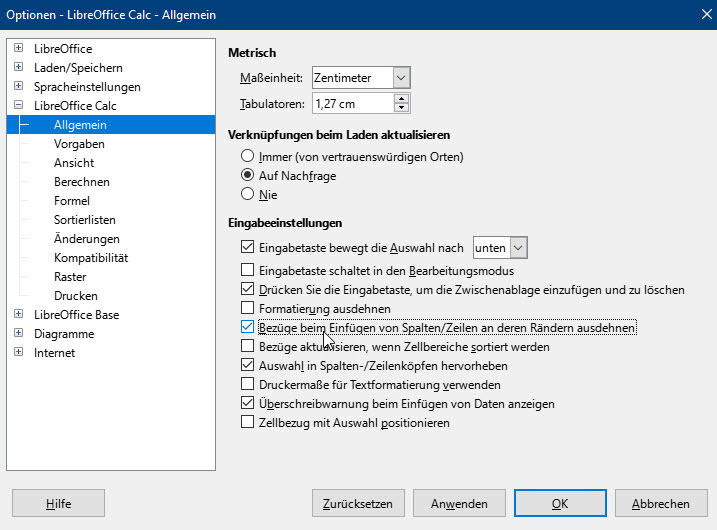This screenshot has width=717, height=530.
Task: Enable Bezüge aktualisieren, wenn Zellbereiche sortiert werden
Action: [247, 346]
